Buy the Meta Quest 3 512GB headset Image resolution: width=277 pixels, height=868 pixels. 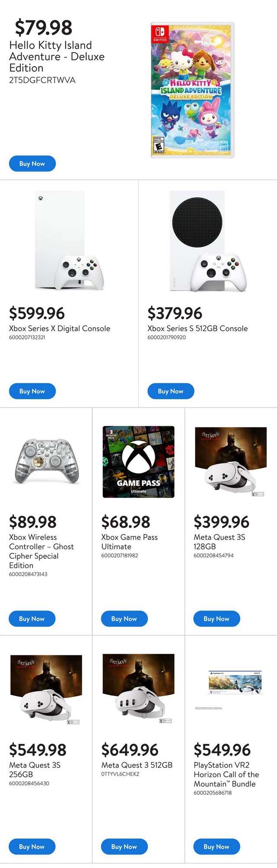coord(124,847)
